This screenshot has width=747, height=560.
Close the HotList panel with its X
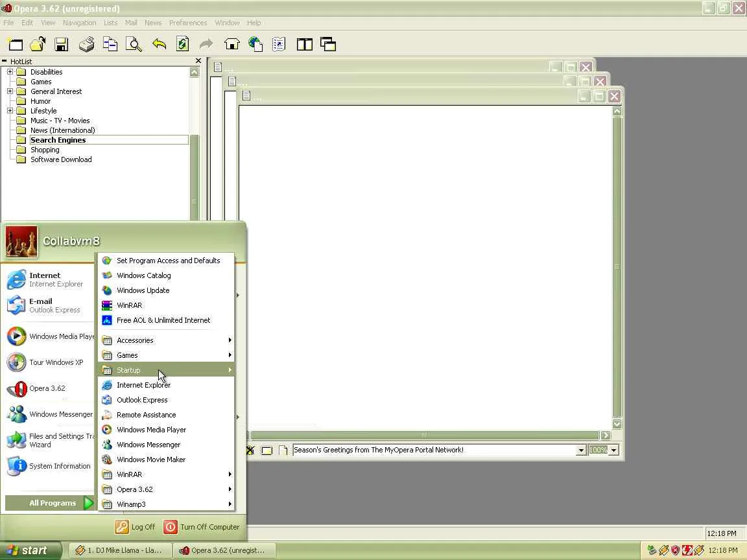(198, 61)
